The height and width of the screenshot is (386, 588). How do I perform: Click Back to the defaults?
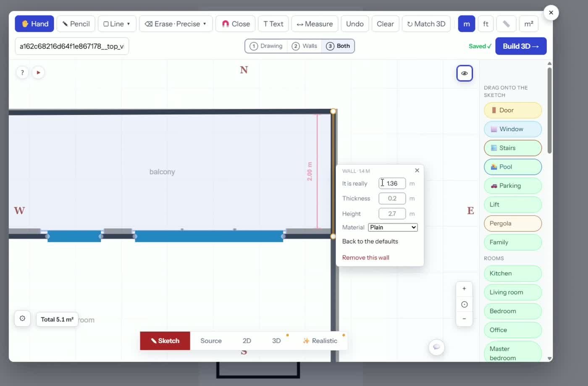370,241
